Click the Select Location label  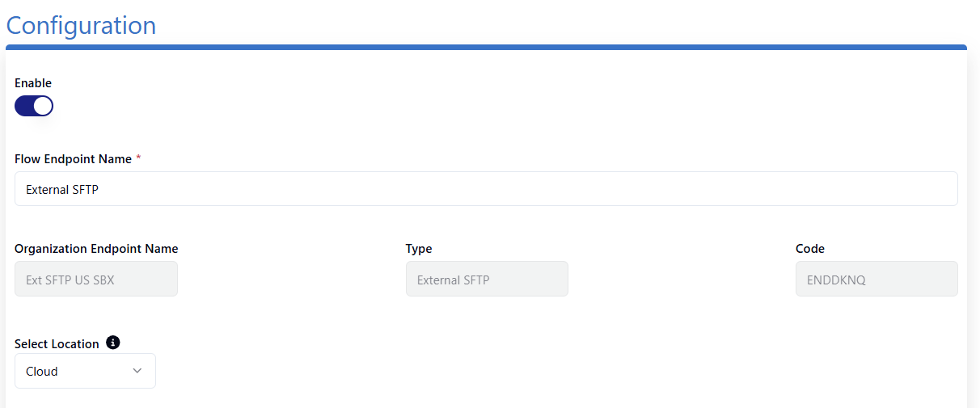coord(57,343)
